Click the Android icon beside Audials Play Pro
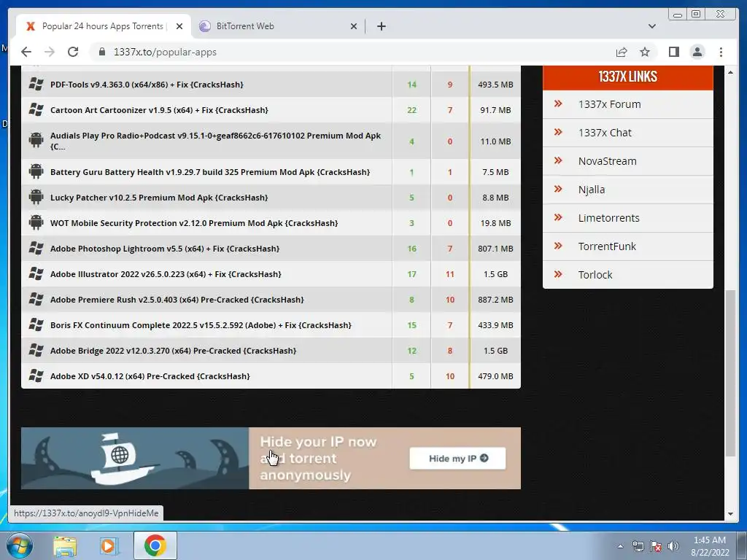 point(36,141)
